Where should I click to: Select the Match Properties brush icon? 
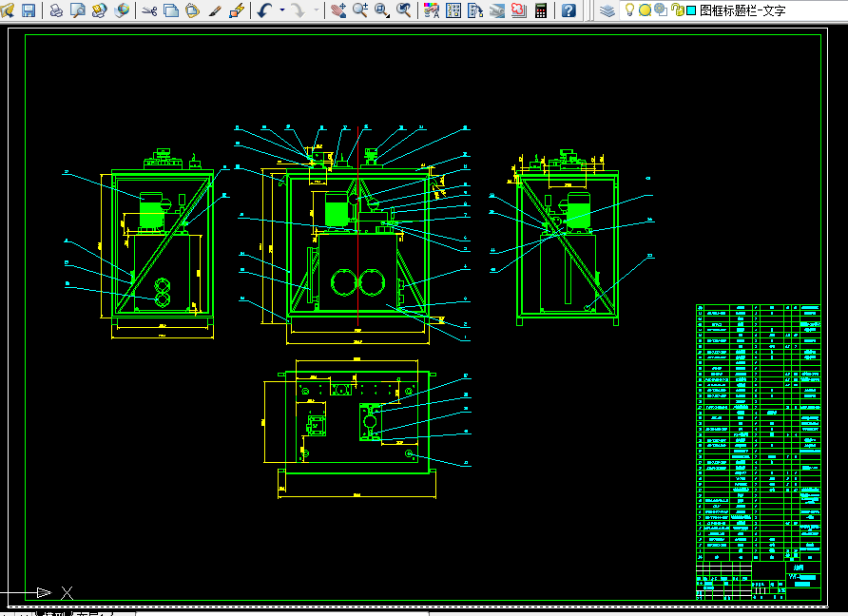coord(215,10)
